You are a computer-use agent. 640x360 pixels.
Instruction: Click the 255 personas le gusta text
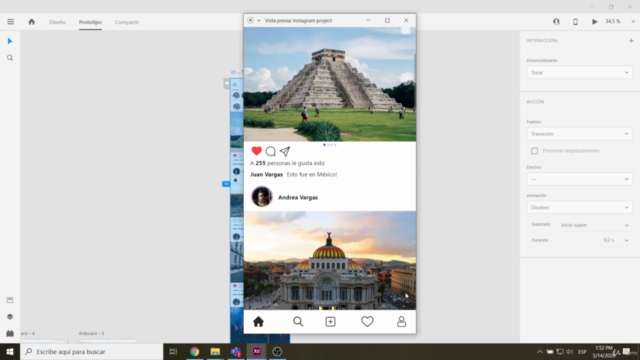click(287, 163)
